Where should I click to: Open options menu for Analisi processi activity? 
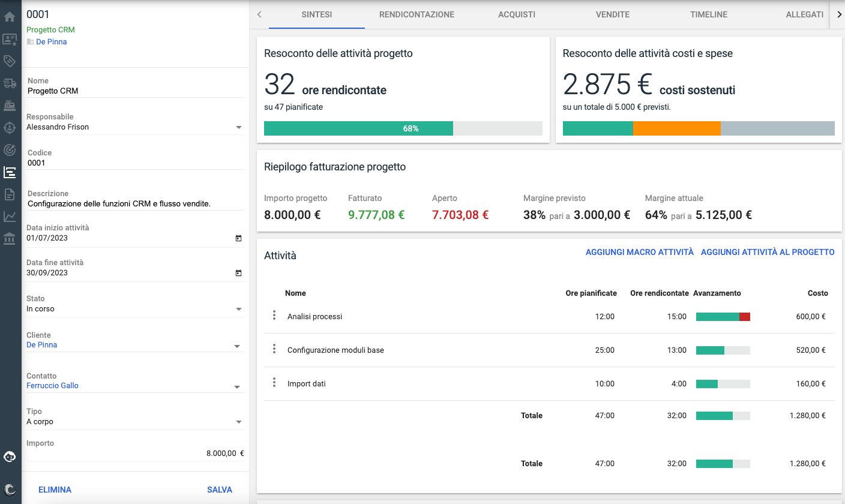click(274, 316)
